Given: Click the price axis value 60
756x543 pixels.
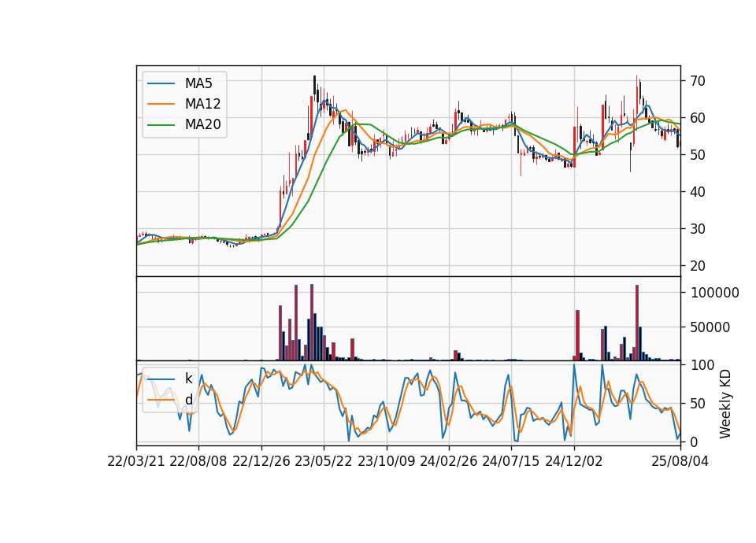Looking at the screenshot, I should click(698, 118).
